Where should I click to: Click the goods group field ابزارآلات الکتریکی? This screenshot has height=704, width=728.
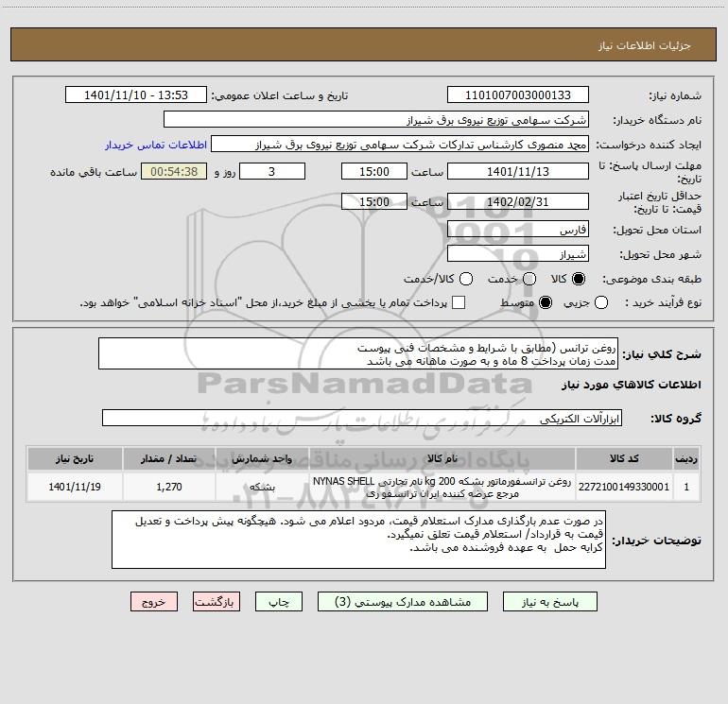(x=362, y=418)
